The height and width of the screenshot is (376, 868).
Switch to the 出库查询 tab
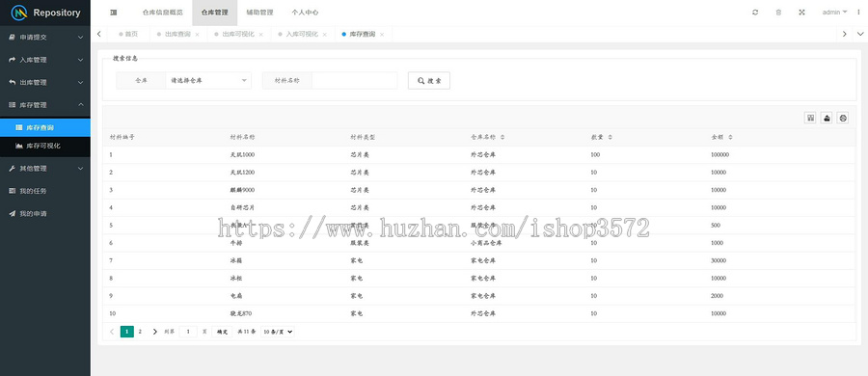[x=177, y=35]
